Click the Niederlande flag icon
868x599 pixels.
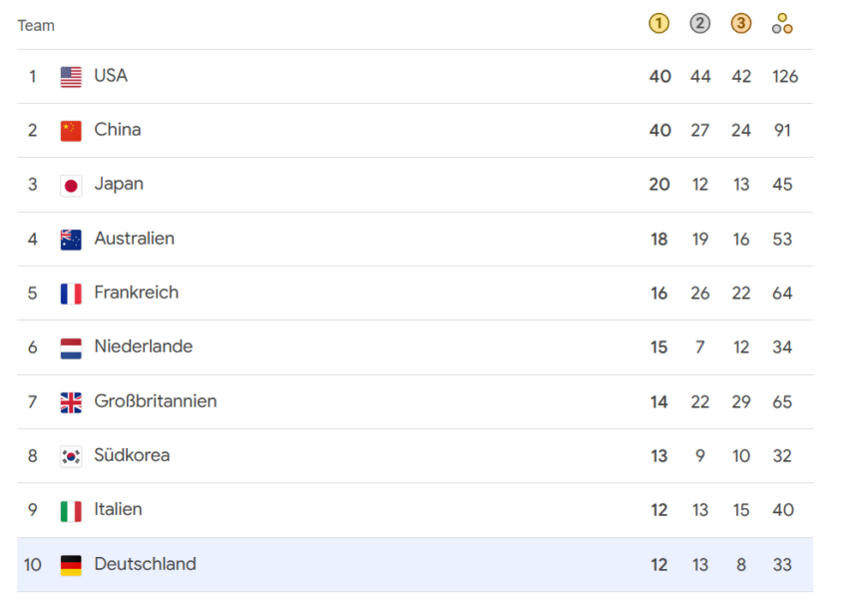[71, 347]
